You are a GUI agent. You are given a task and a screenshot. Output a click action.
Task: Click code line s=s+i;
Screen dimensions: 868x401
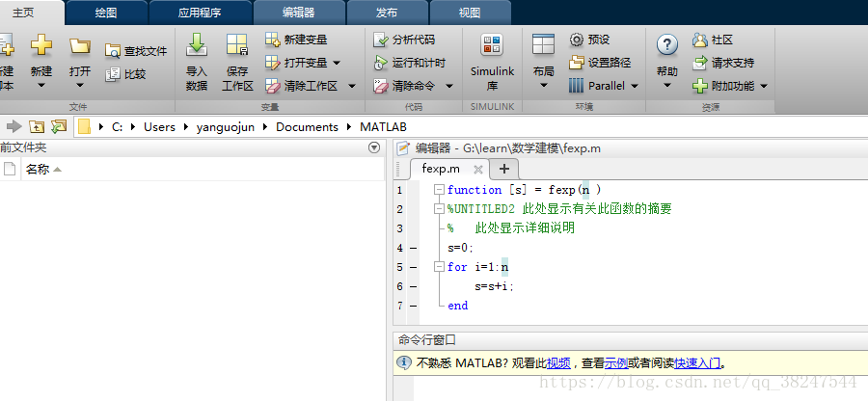coord(495,286)
